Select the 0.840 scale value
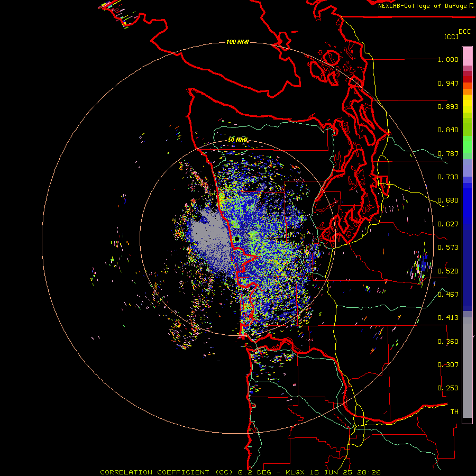The height and width of the screenshot is (476, 476). tap(448, 130)
